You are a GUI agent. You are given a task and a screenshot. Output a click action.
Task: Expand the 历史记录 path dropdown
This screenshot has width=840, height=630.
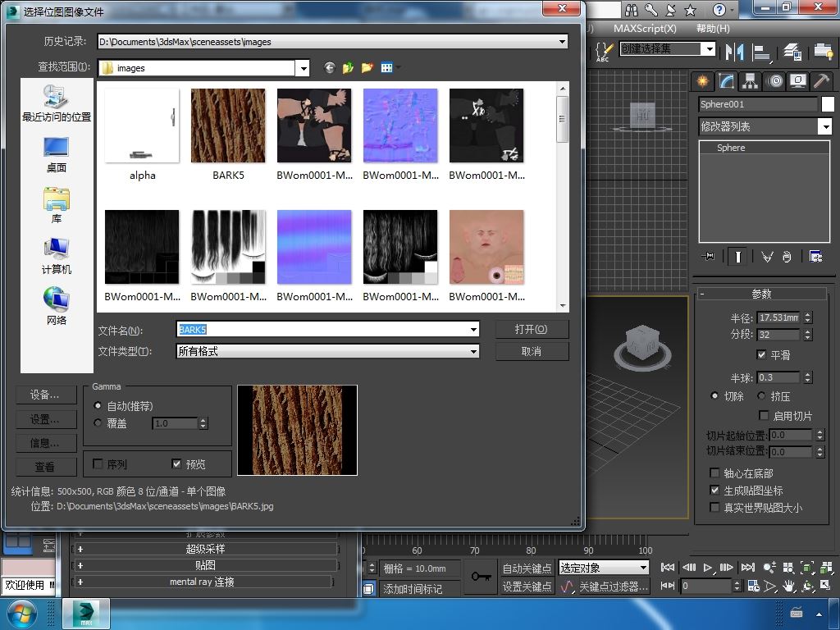[562, 42]
